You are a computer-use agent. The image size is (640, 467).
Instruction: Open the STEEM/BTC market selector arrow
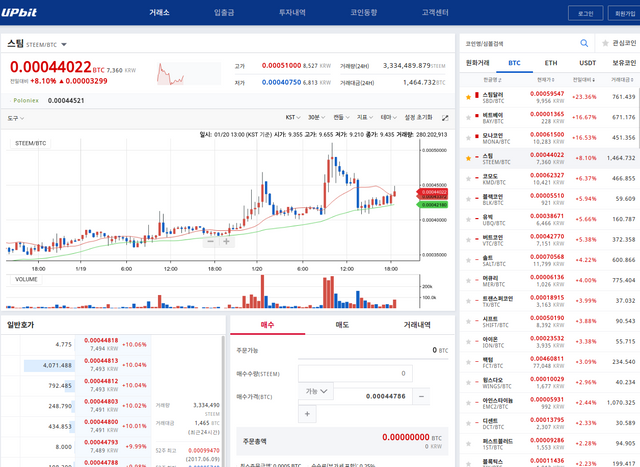(x=64, y=44)
